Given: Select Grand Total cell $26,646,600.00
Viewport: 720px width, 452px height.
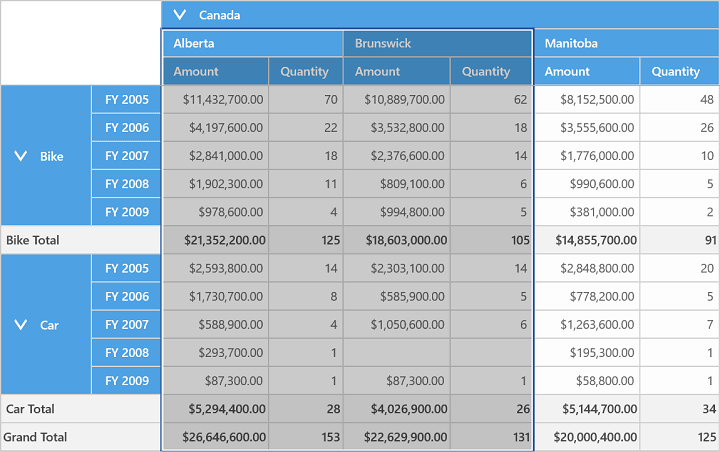Looking at the screenshot, I should pyautogui.click(x=215, y=437).
